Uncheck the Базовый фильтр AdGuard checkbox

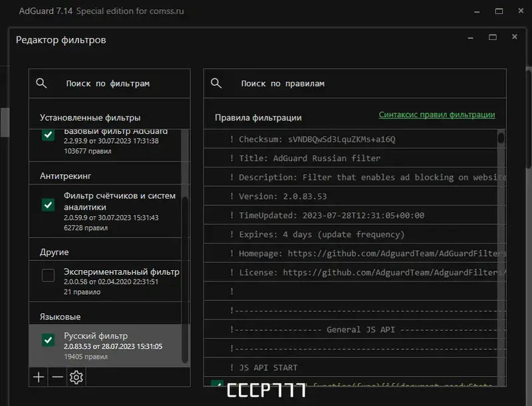click(48, 134)
